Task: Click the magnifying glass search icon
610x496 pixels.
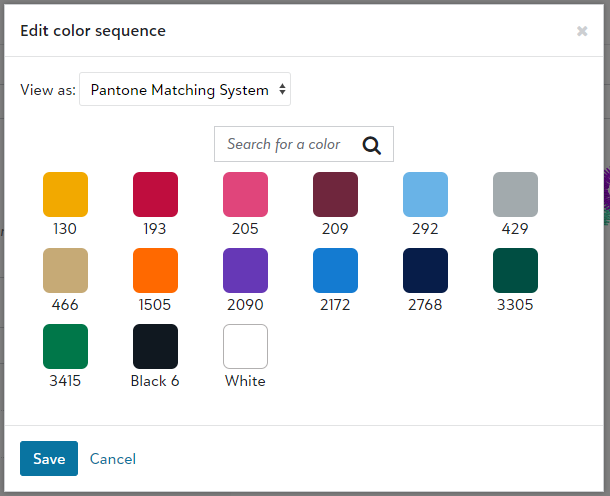Action: [x=372, y=145]
